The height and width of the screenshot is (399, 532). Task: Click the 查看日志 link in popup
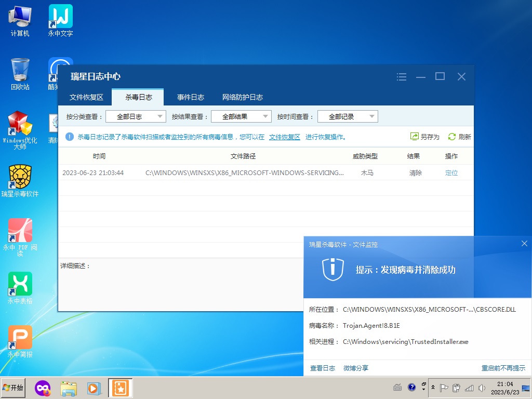[322, 368]
